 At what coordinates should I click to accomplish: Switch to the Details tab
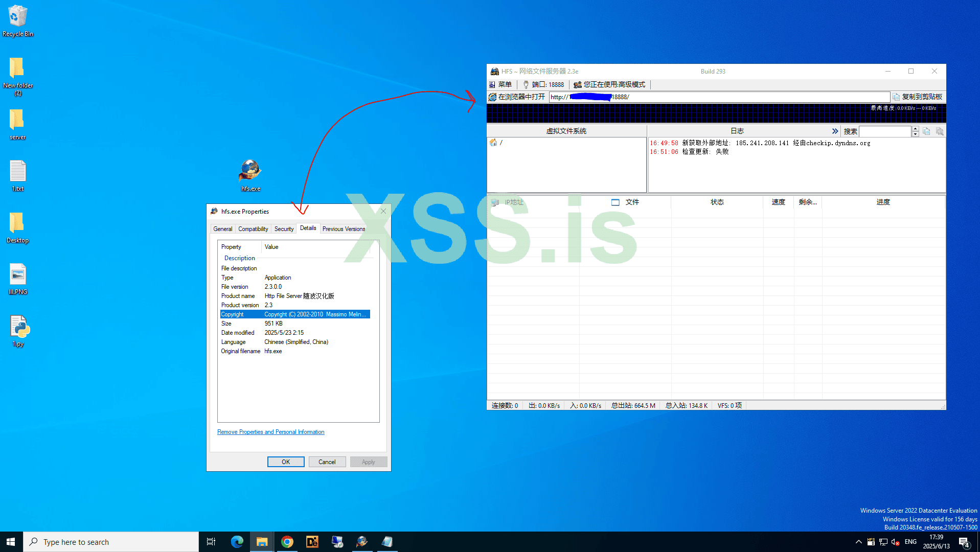pyautogui.click(x=308, y=228)
